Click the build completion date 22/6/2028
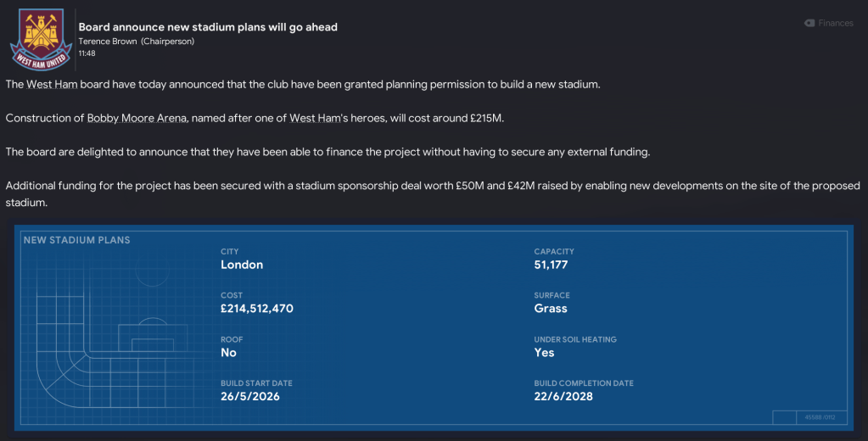 coord(563,397)
